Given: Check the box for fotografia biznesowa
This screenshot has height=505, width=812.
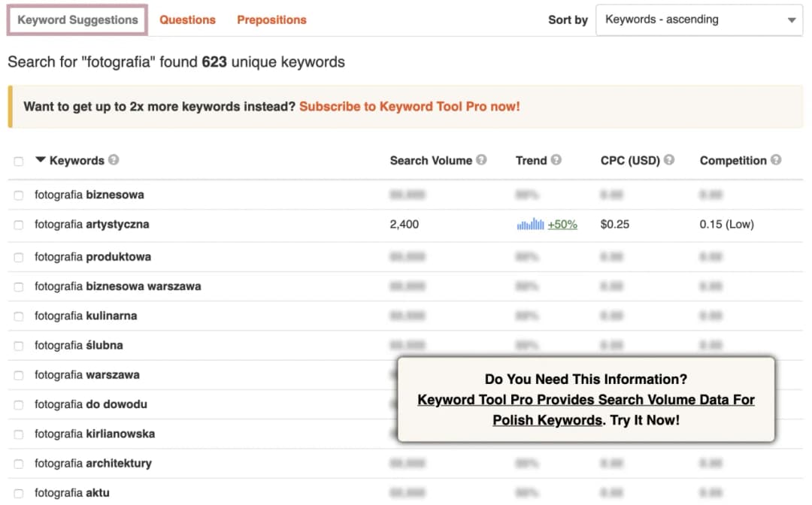Looking at the screenshot, I should [19, 195].
